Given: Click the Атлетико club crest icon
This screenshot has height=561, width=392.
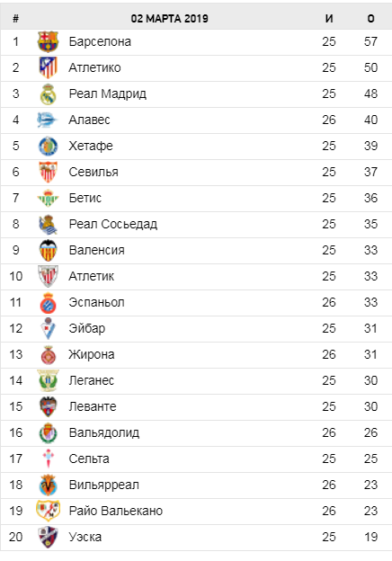Looking at the screenshot, I should (x=48, y=67).
